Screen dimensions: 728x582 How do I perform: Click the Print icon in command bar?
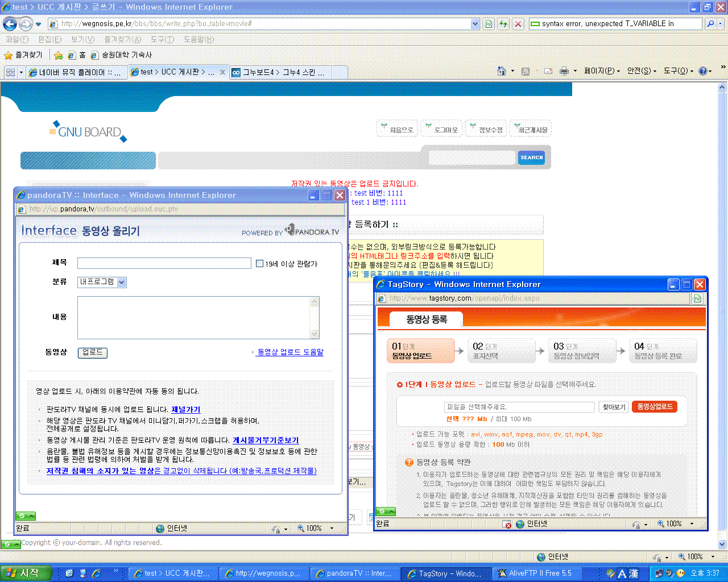click(564, 71)
